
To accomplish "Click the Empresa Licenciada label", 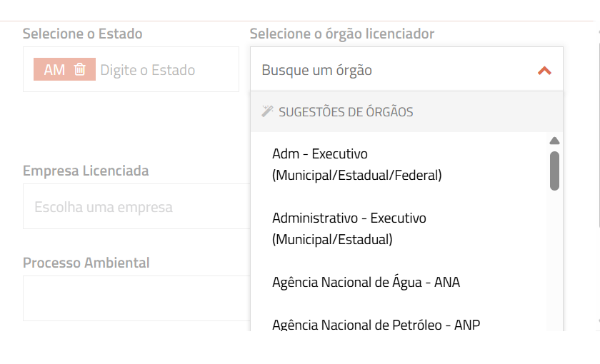I will (x=86, y=171).
